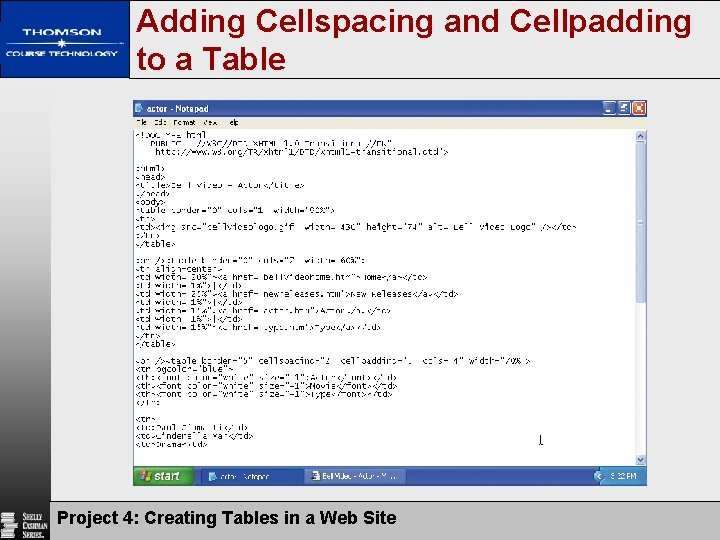Click the Windows start button

164,476
